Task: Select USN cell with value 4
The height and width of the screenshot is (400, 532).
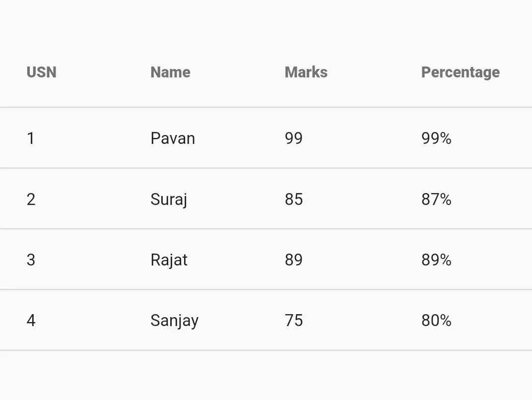Action: coord(31,321)
